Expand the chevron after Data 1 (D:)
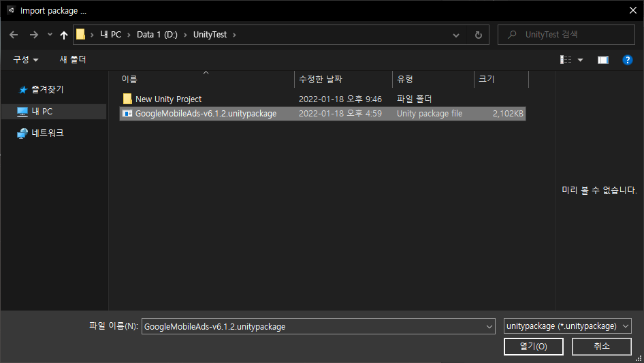Image resolution: width=644 pixels, height=363 pixels. click(184, 35)
